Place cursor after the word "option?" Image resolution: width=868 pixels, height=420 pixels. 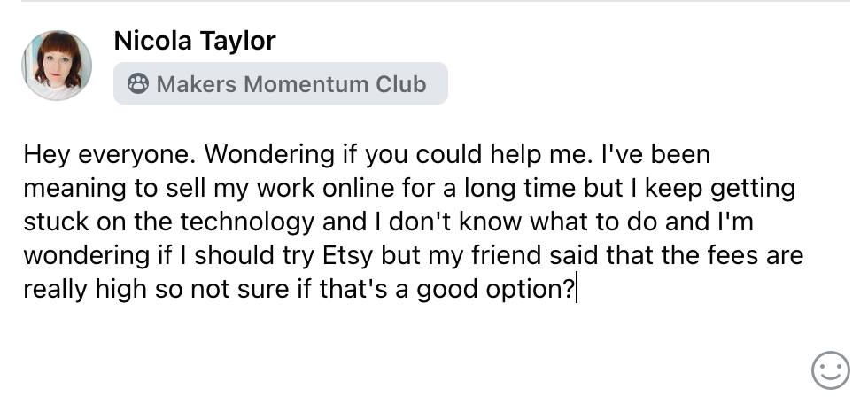(577, 290)
